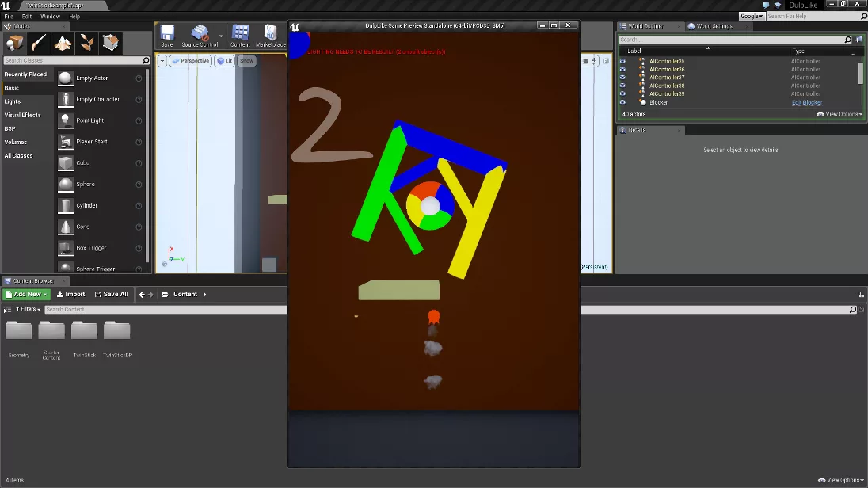868x488 pixels.
Task: Click the Cylinder shape icon
Action: point(65,205)
